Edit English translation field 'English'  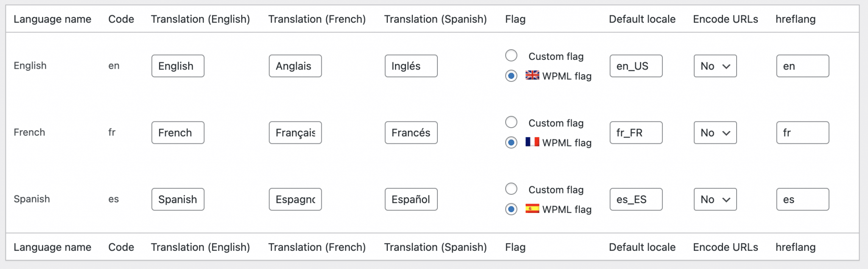click(x=178, y=66)
